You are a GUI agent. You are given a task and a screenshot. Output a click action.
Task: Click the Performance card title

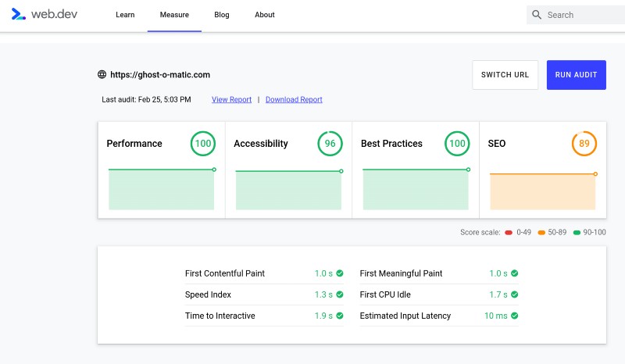tap(134, 144)
